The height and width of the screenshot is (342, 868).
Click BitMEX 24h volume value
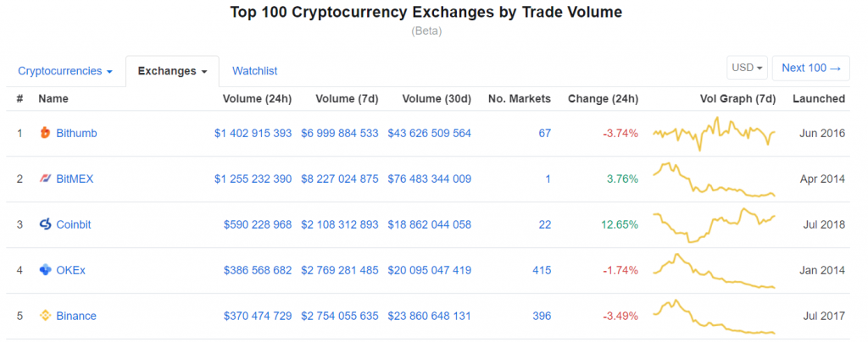(x=253, y=179)
